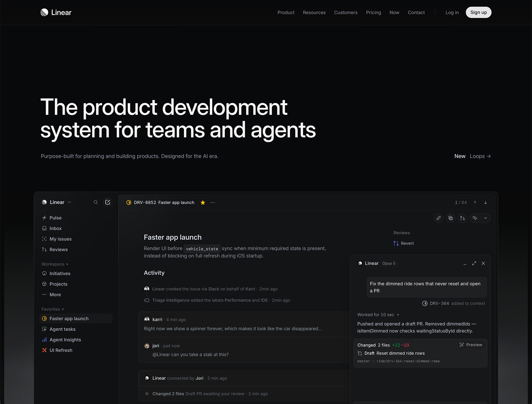The height and width of the screenshot is (404, 532).
Task: Open the Opus 5 model selector
Action: [x=389, y=263]
